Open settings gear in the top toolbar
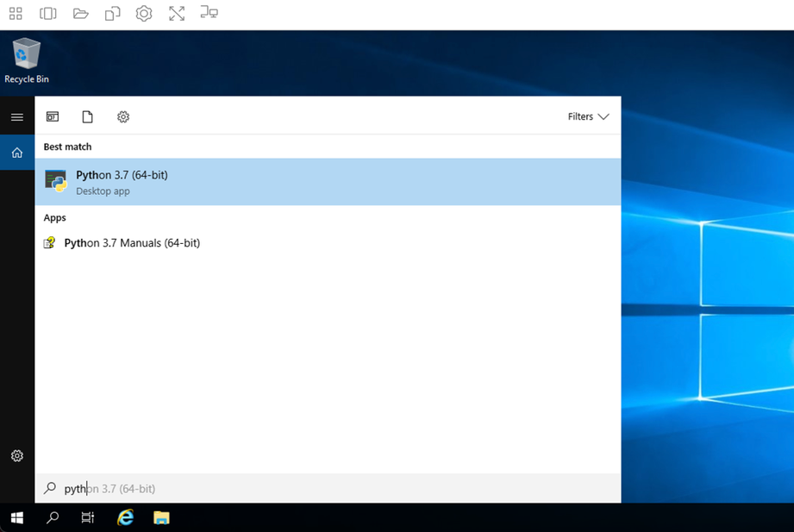Screen dimensions: 794x532 (144, 14)
